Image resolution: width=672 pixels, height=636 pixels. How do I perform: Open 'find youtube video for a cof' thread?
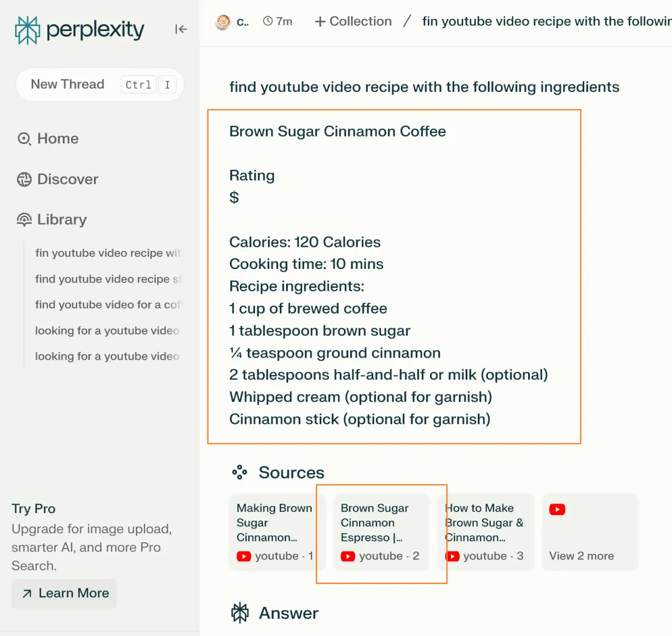[108, 305]
